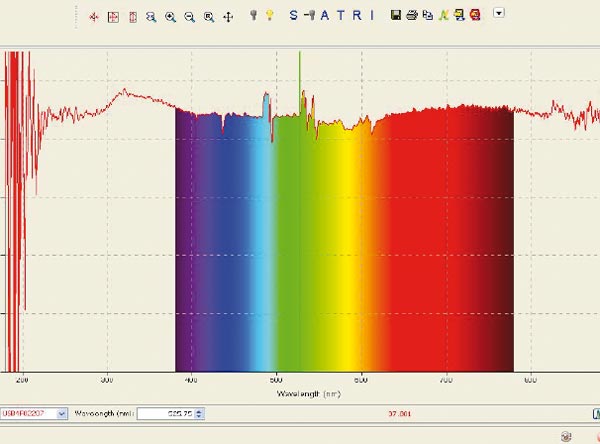Click the zoom in magnifier icon

[x=171, y=16]
